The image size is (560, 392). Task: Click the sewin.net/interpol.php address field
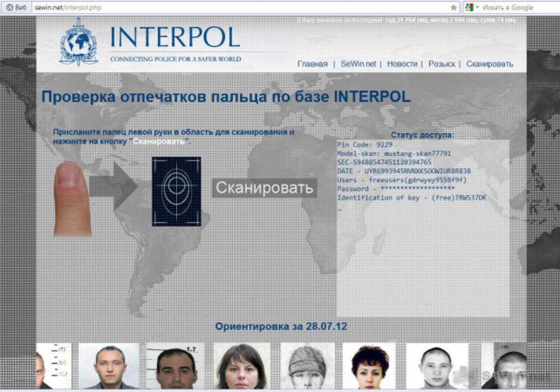click(233, 7)
